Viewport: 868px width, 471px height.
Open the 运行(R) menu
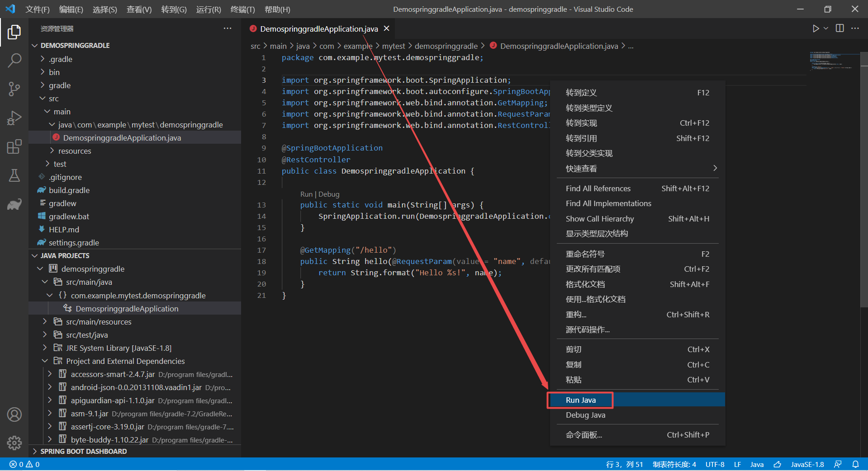(209, 9)
